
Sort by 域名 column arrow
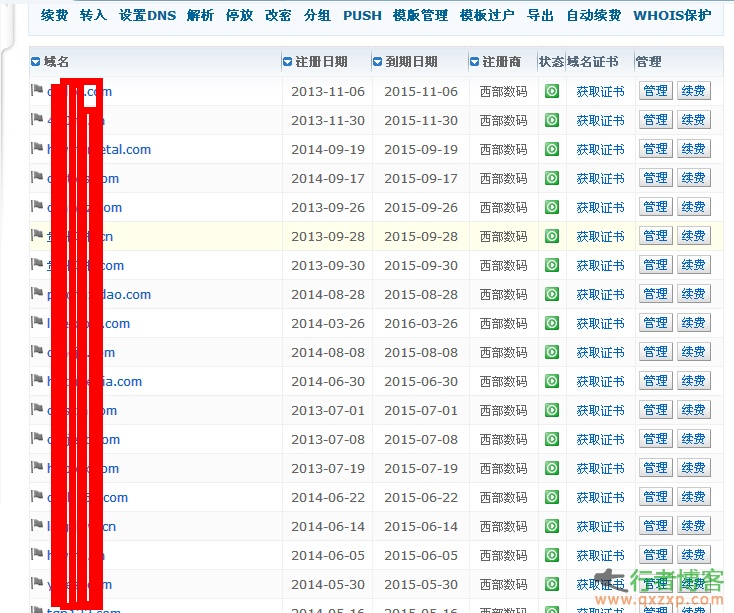coord(36,62)
